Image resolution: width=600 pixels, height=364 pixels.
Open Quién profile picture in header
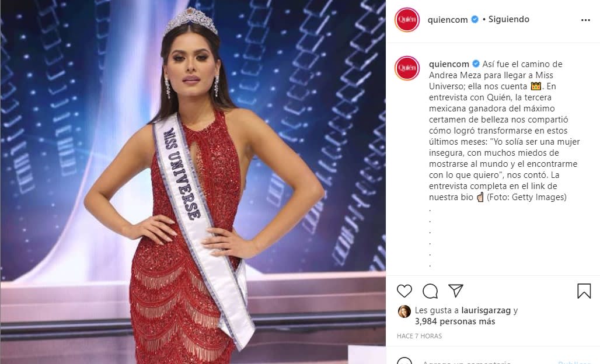pos(407,19)
